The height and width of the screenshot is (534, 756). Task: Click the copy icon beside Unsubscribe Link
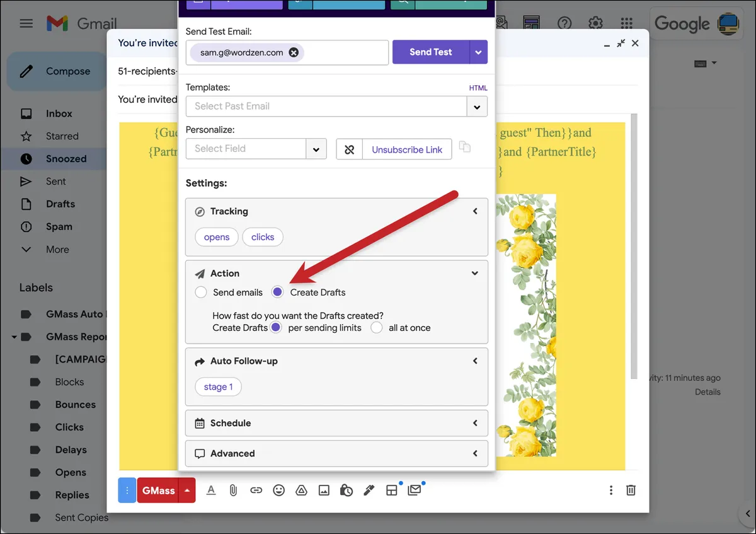coord(465,147)
